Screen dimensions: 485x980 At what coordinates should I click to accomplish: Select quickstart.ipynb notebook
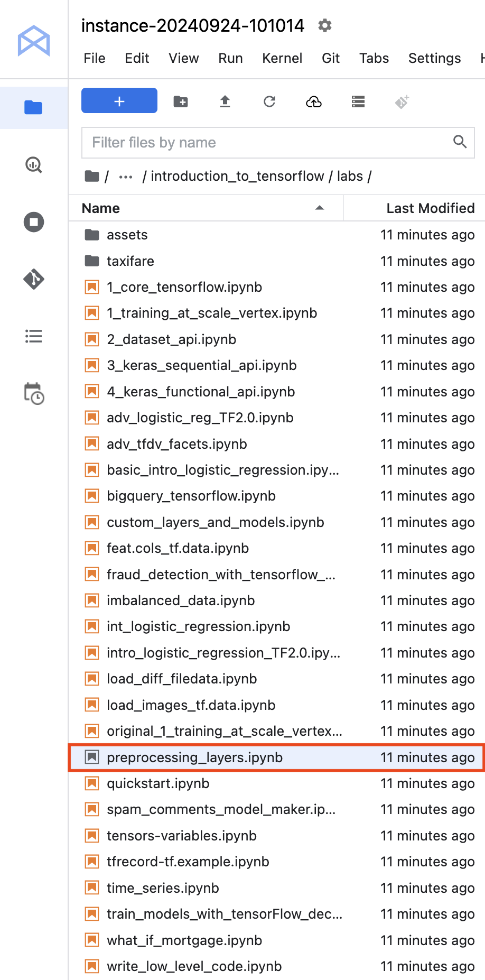[x=277, y=783]
